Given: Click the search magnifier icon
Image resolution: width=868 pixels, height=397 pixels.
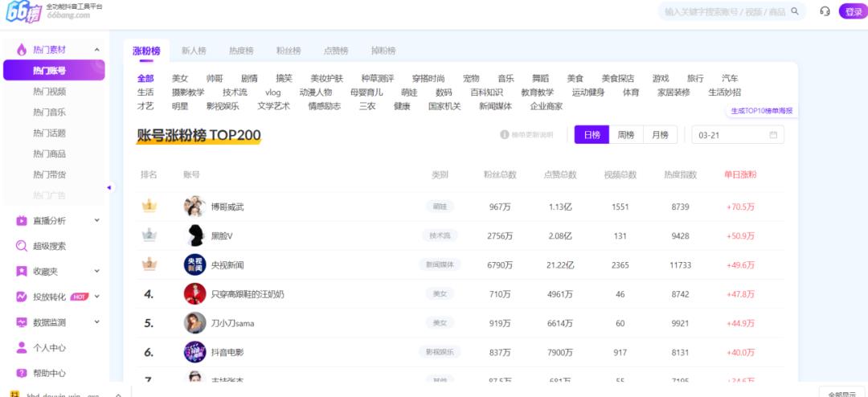Looking at the screenshot, I should pyautogui.click(x=795, y=11).
